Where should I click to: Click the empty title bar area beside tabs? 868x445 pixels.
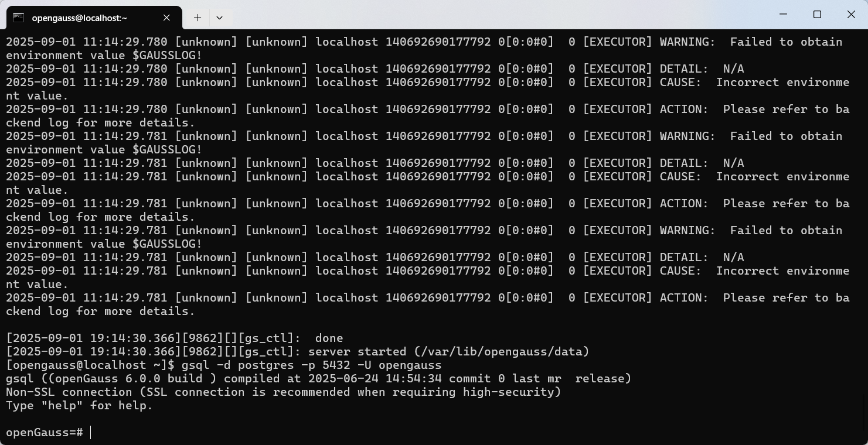tap(498, 15)
